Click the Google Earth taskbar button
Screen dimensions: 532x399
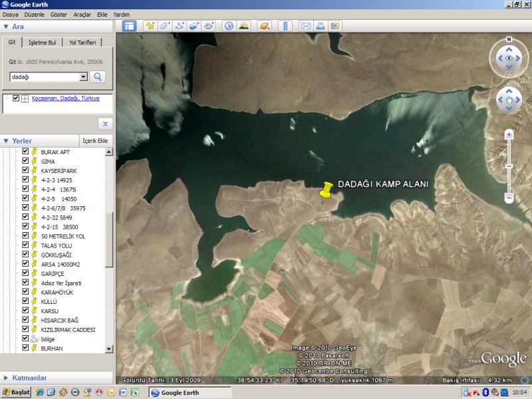tap(190, 392)
